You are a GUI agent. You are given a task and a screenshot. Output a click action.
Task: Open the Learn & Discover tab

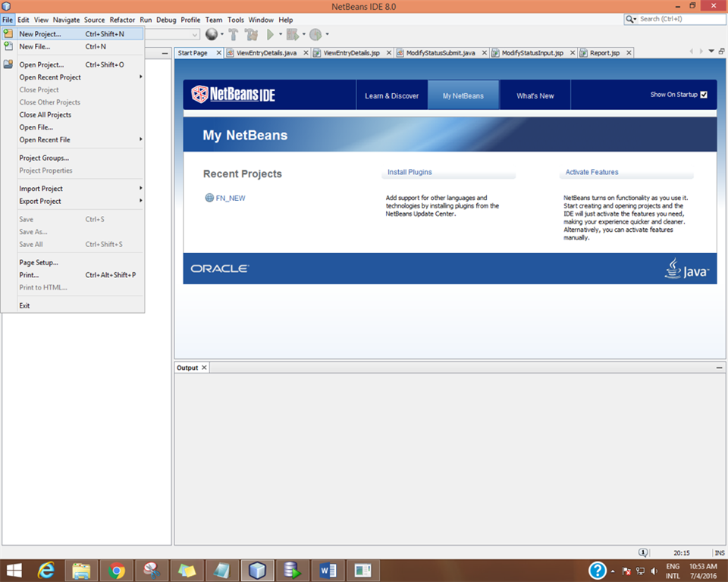pyautogui.click(x=392, y=95)
